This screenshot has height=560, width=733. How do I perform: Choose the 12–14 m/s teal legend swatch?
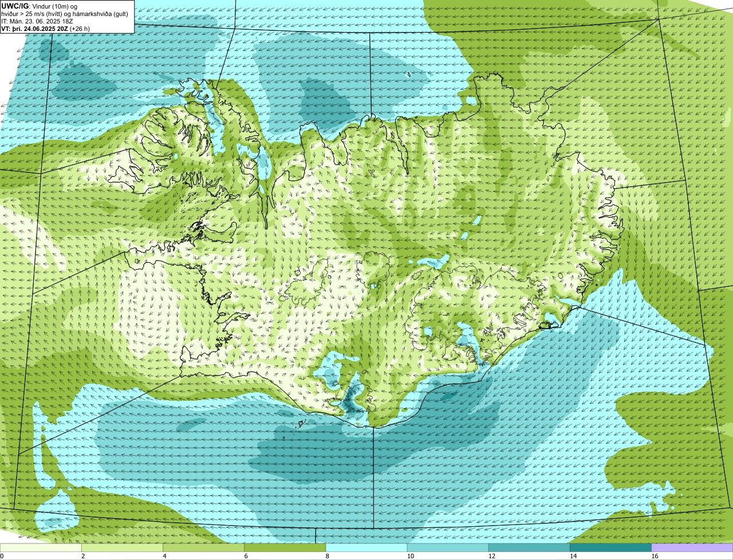pos(529,548)
